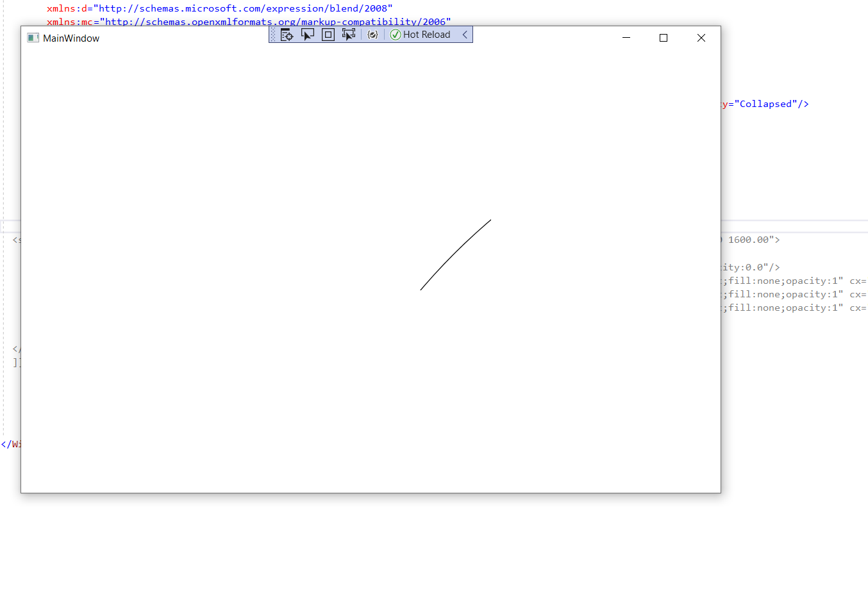This screenshot has height=594, width=868.
Task: Minimize the MainWindow application window
Action: click(x=626, y=38)
